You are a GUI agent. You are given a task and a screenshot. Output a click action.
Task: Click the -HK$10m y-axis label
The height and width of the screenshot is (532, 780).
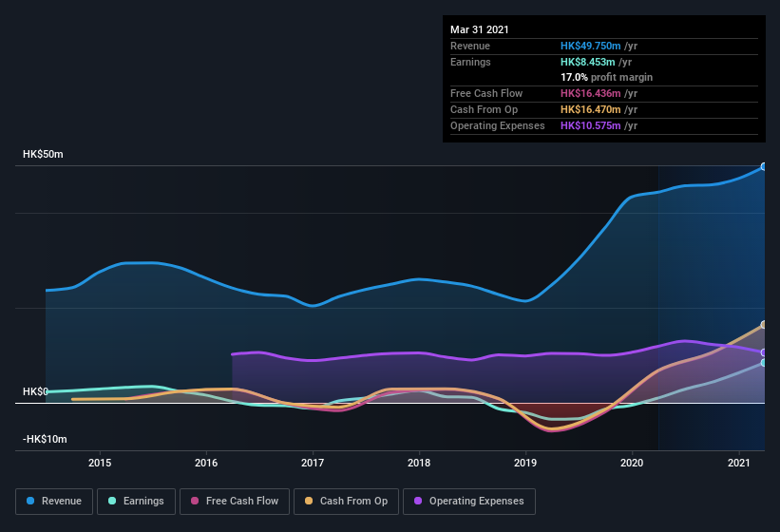(45, 439)
